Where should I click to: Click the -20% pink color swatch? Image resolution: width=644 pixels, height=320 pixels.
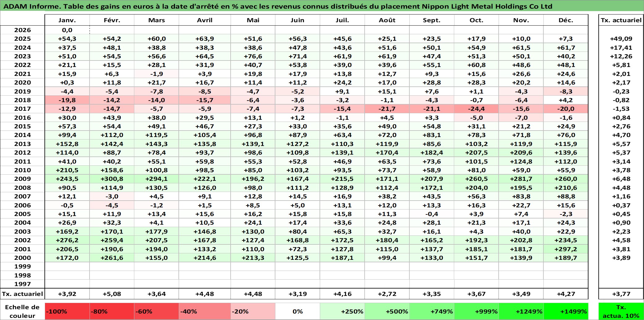click(x=253, y=311)
